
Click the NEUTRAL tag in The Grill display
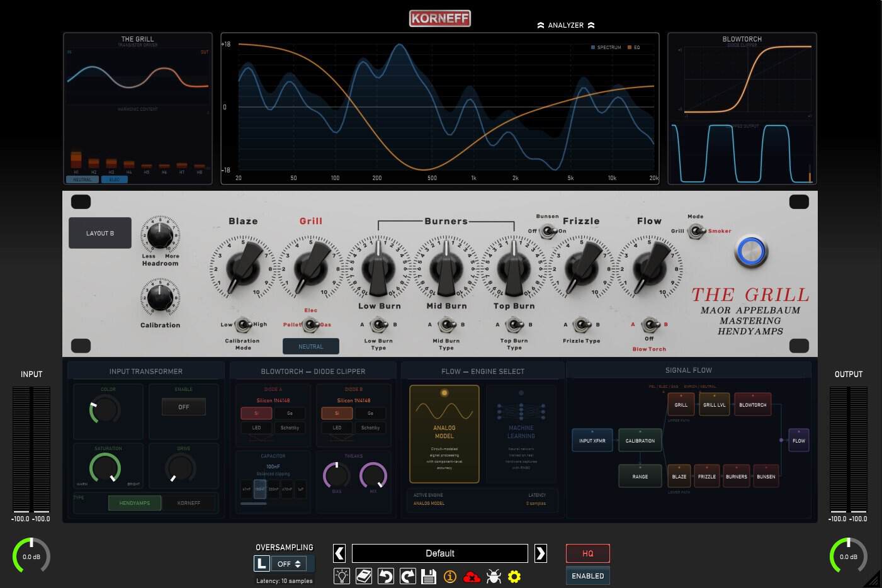click(x=82, y=179)
